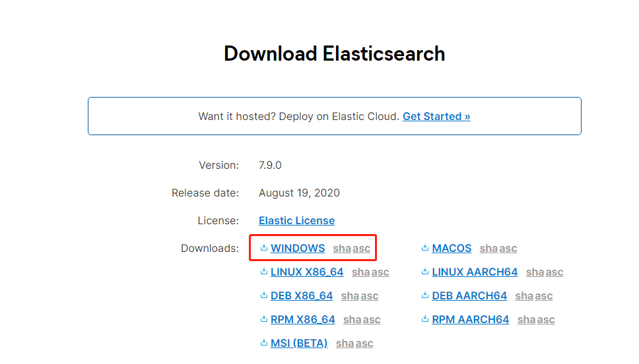Open the asc link for LINUX AARCH64
639x364 pixels.
[555, 272]
